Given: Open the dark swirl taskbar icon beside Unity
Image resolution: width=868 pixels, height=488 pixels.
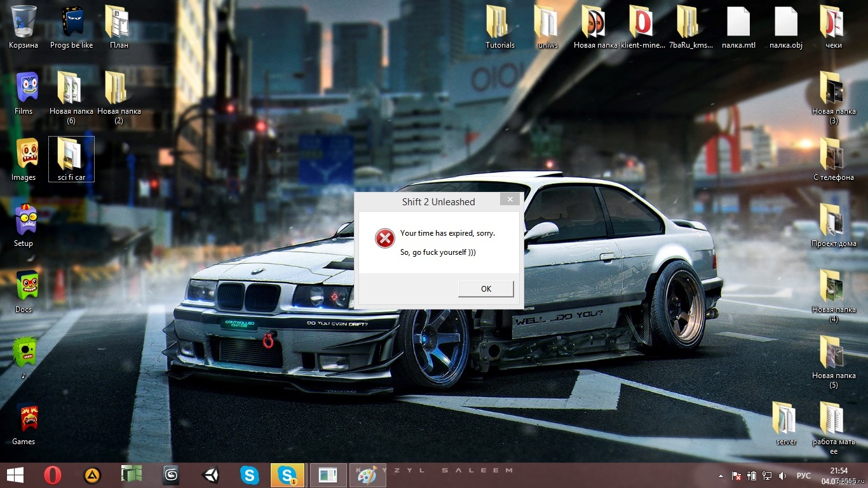Looking at the screenshot, I should click(171, 475).
